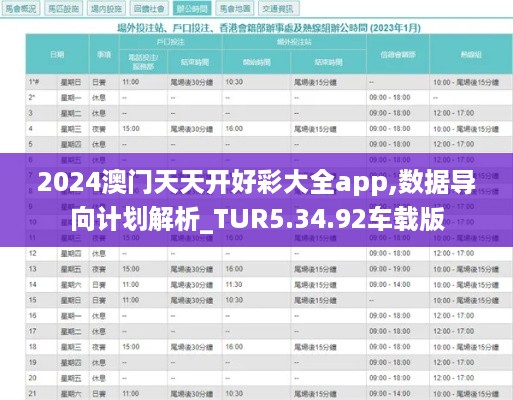Click 09:00 - 19:00 in row 13

(390, 269)
